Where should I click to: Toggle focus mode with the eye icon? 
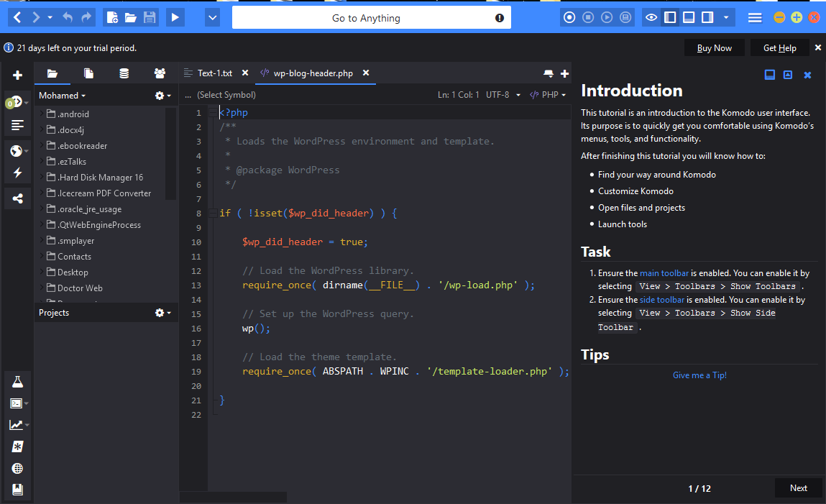click(x=651, y=17)
